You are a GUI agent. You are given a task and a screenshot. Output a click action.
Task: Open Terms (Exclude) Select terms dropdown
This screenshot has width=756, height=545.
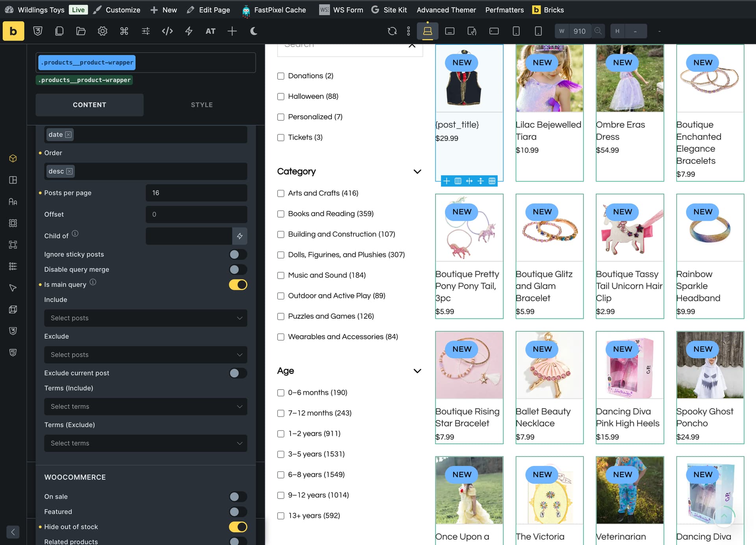pos(146,443)
